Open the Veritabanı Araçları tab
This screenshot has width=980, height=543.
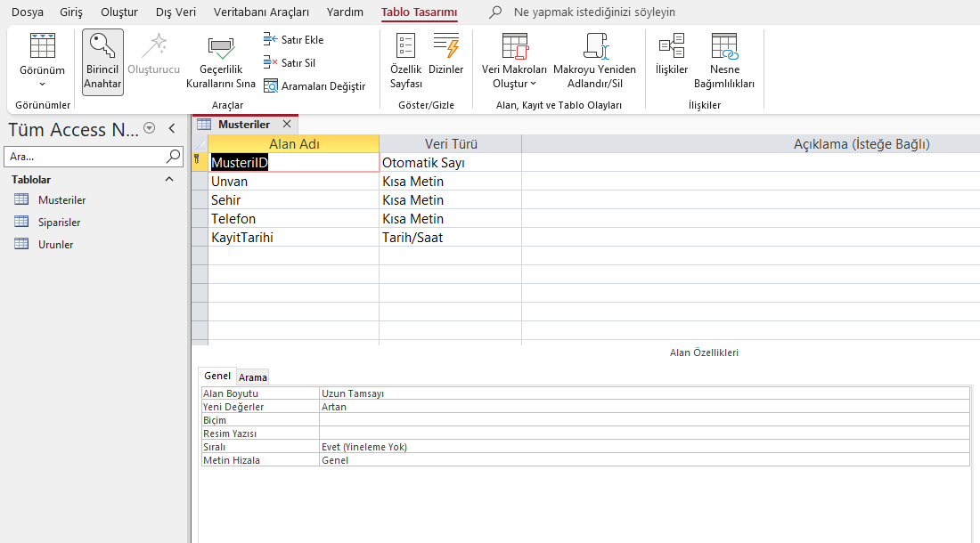[x=261, y=12]
